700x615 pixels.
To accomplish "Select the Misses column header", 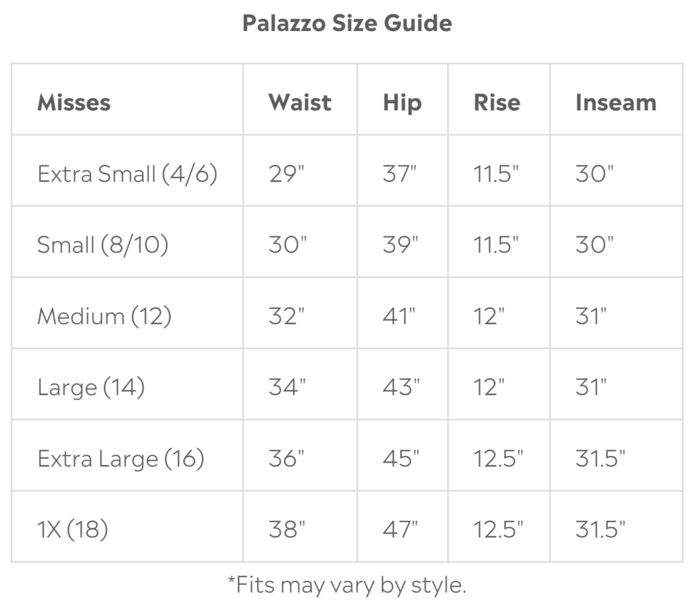I will coord(74,102).
